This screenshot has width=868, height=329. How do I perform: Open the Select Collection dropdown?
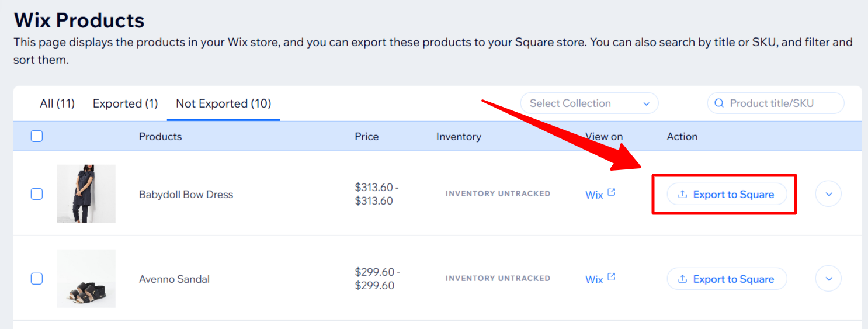click(x=589, y=103)
